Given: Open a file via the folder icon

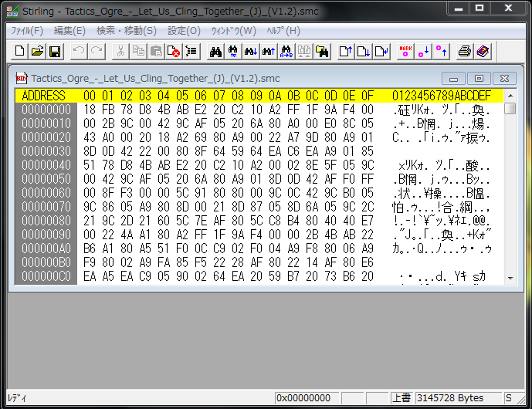Looking at the screenshot, I should (x=37, y=52).
